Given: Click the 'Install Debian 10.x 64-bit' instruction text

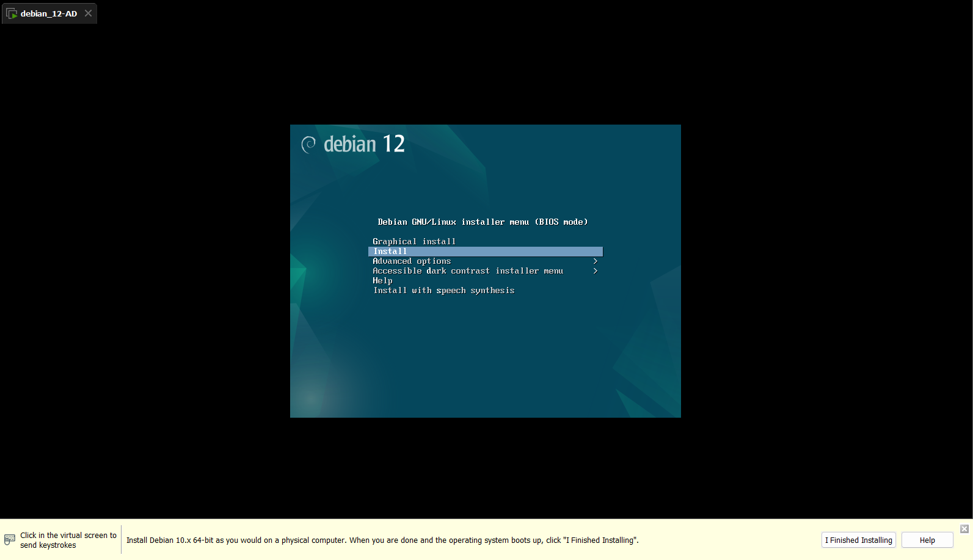Looking at the screenshot, I should [x=382, y=540].
